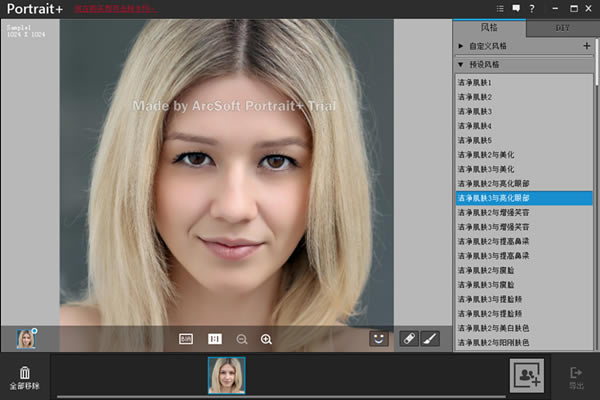The image size is (600, 400).
Task: Select the 洁净肌肤3 preset
Action: point(524,111)
